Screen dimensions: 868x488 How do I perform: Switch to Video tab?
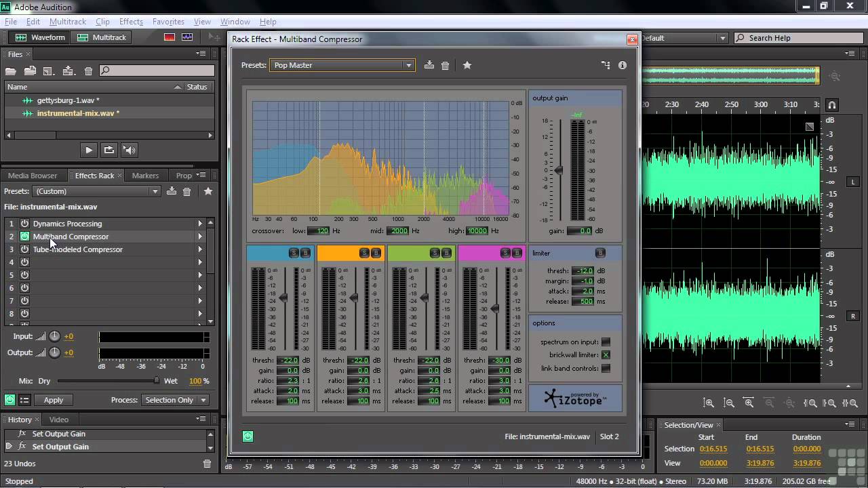pos(59,420)
